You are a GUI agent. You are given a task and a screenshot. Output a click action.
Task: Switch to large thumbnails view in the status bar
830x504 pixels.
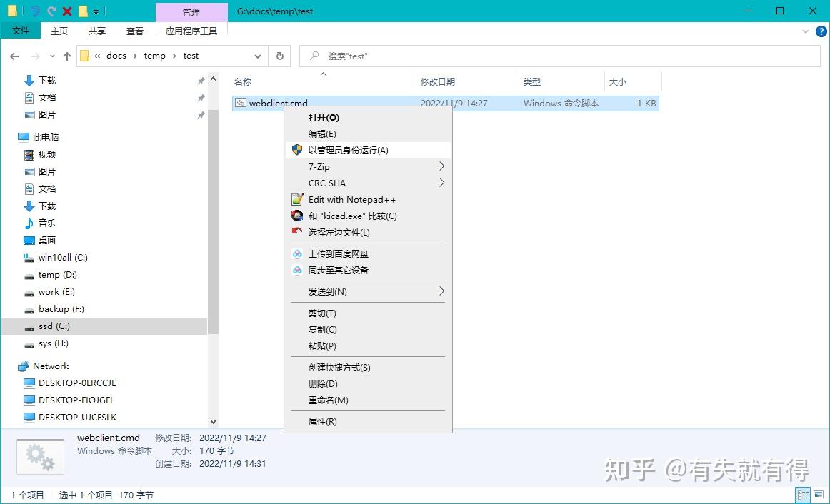click(x=819, y=494)
